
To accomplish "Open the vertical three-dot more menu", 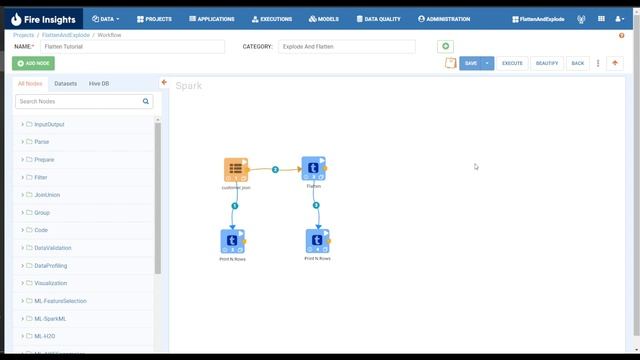I will click(x=598, y=63).
